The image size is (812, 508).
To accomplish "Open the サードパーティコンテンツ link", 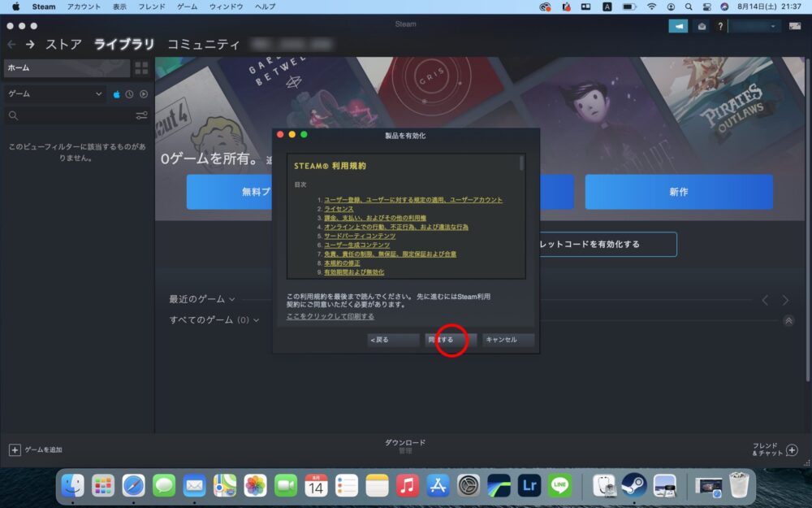I will point(360,236).
